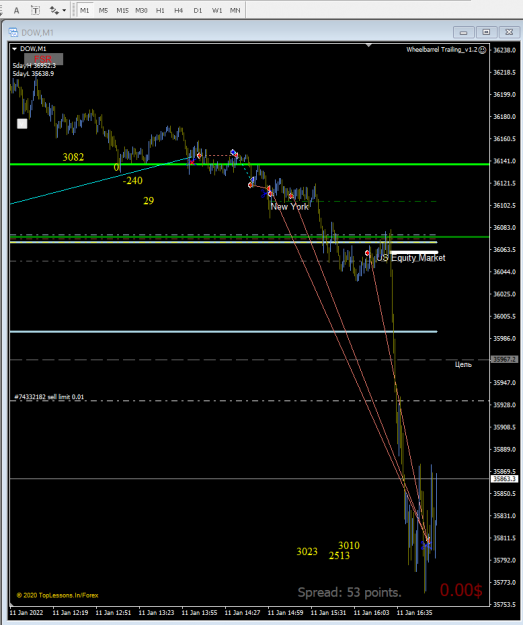Switch to M30 timeframe
This screenshot has width=523, height=625.
[x=141, y=10]
